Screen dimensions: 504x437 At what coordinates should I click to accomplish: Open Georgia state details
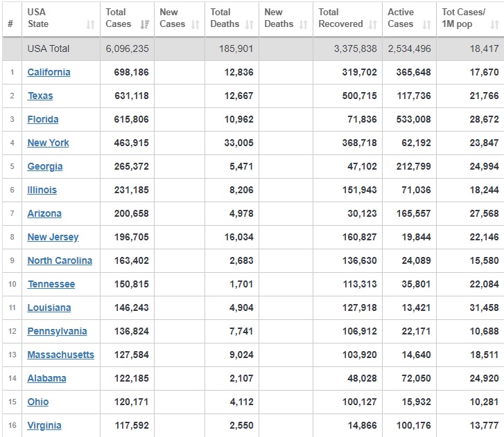tap(45, 166)
